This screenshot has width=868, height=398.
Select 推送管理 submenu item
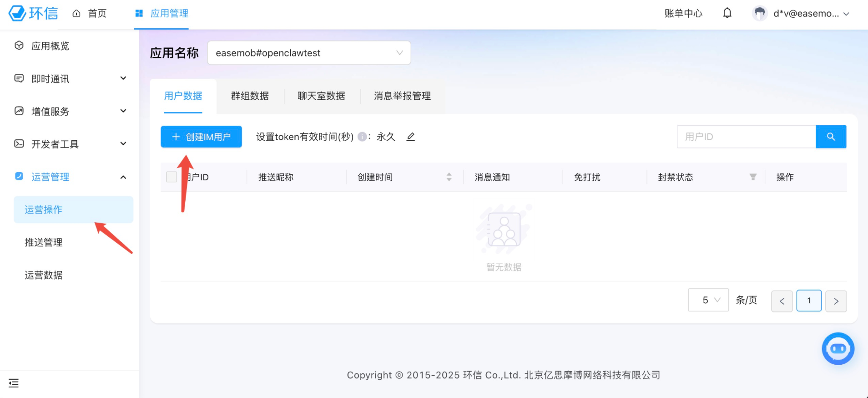44,242
